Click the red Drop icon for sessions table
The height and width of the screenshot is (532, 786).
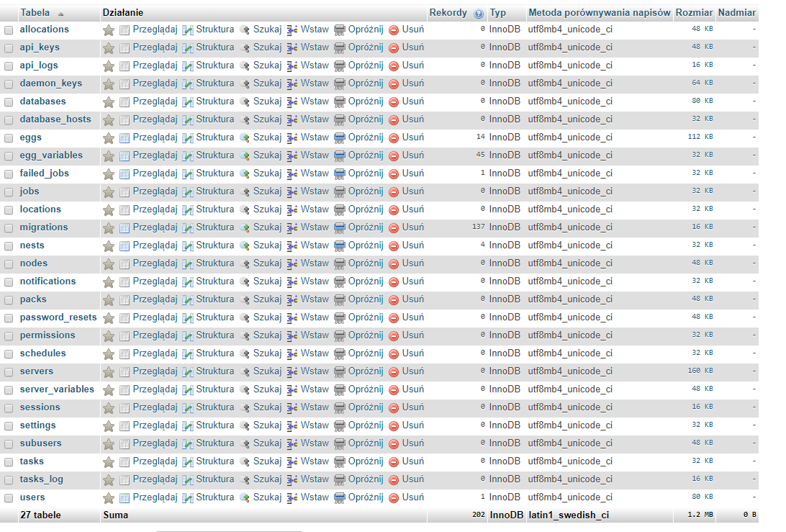pos(394,407)
